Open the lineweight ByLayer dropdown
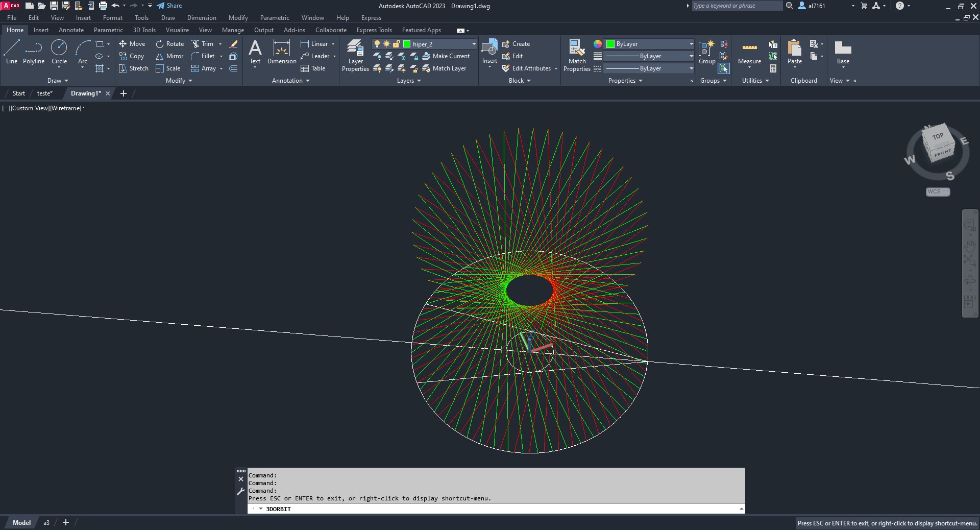This screenshot has width=980, height=530. click(691, 56)
